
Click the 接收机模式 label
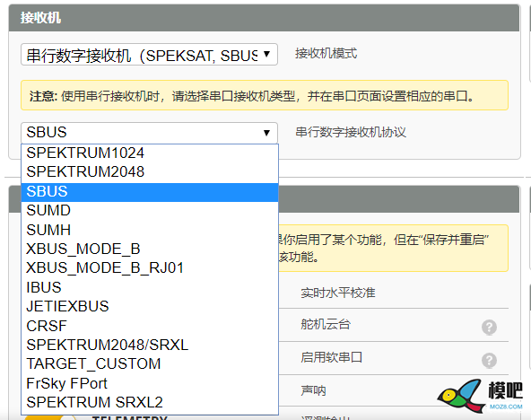[326, 54]
